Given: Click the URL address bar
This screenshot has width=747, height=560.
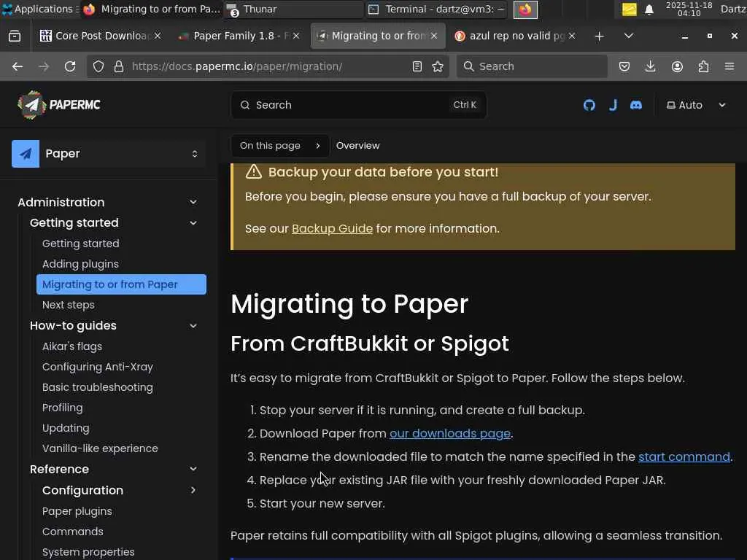Looking at the screenshot, I should [x=267, y=66].
